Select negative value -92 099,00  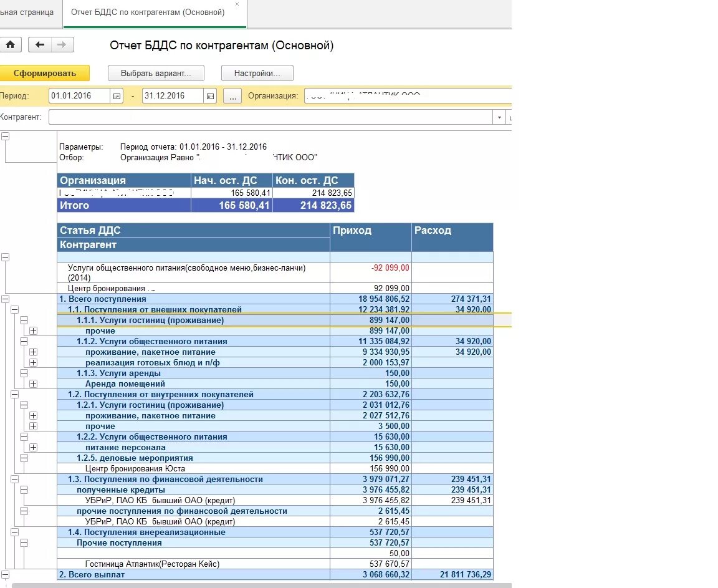[370, 272]
